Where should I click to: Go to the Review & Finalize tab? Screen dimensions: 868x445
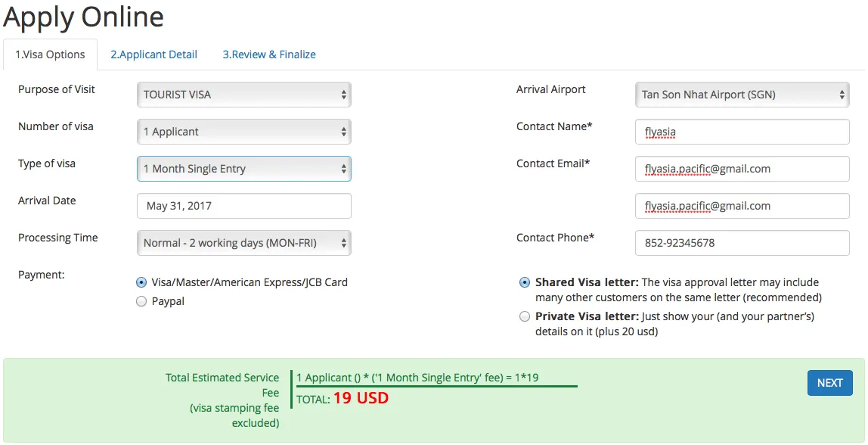[269, 54]
